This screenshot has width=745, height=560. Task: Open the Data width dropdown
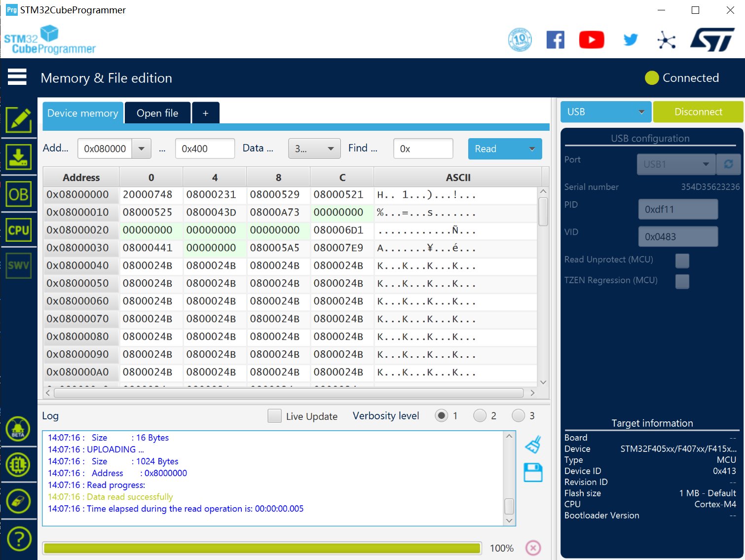coord(314,149)
